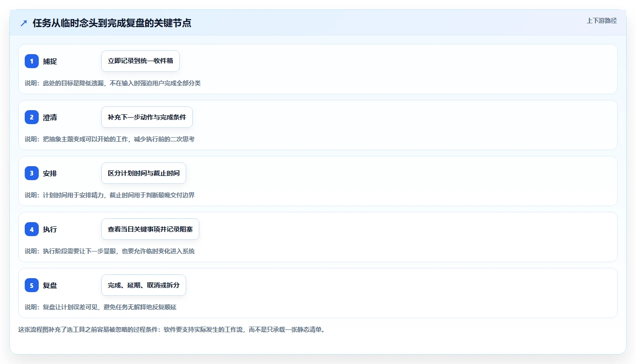Select the 区分计划时间与截止时间 chip
Screen dimensions: 636x364
click(x=144, y=173)
